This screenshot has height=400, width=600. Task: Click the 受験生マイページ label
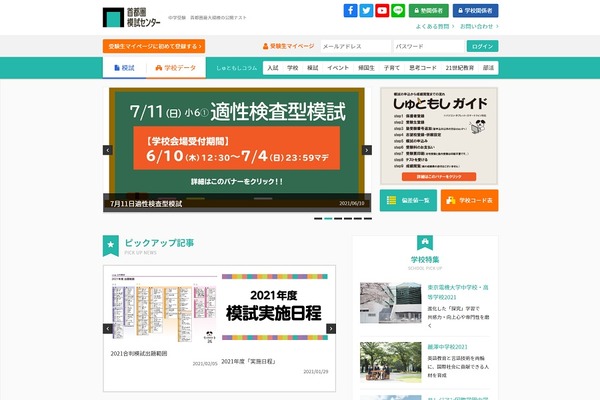[x=288, y=46]
